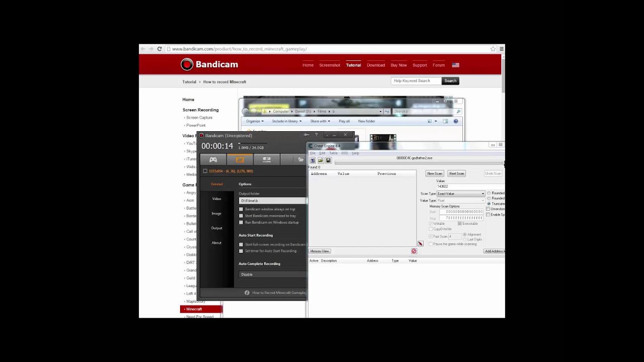644x362 pixels.
Task: Click the bookmark star in address bar
Action: tap(493, 49)
